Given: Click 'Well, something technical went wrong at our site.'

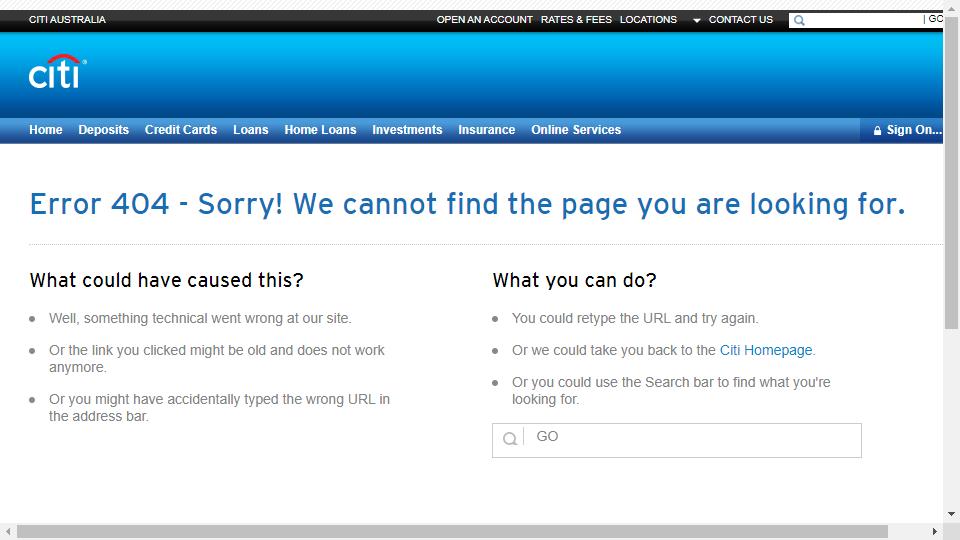Looking at the screenshot, I should 200,318.
